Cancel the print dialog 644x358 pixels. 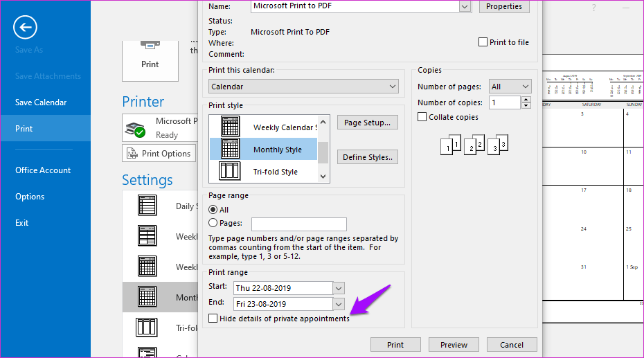pyautogui.click(x=511, y=345)
